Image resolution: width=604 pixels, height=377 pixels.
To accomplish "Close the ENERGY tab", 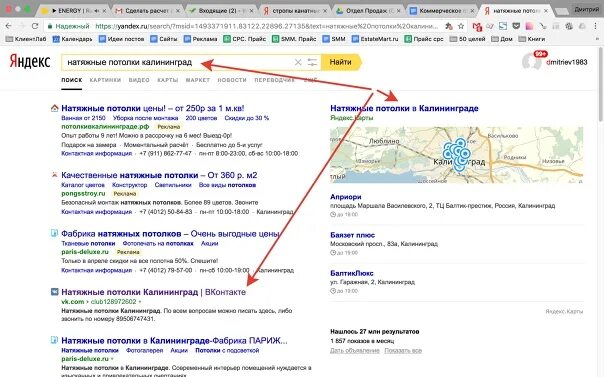I will tap(104, 11).
